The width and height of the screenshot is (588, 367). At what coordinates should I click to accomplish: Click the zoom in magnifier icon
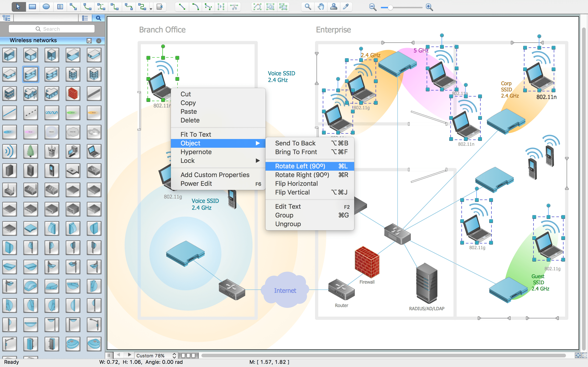(x=429, y=7)
